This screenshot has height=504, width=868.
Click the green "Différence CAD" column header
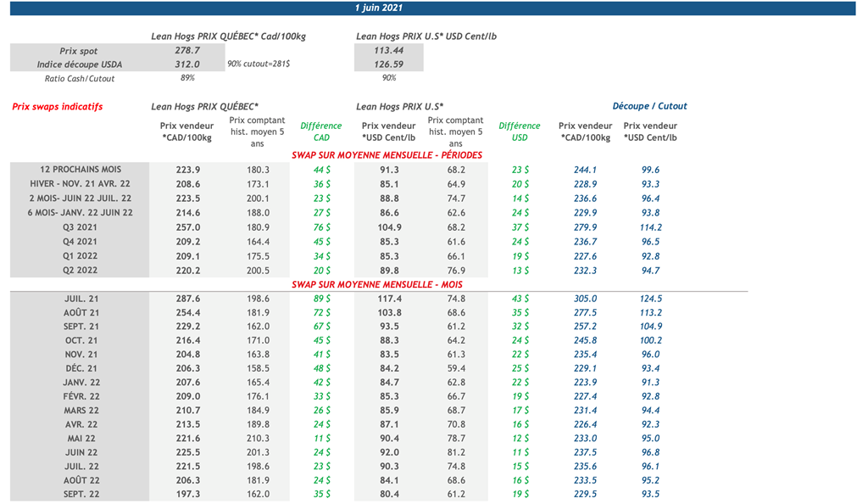(x=321, y=132)
